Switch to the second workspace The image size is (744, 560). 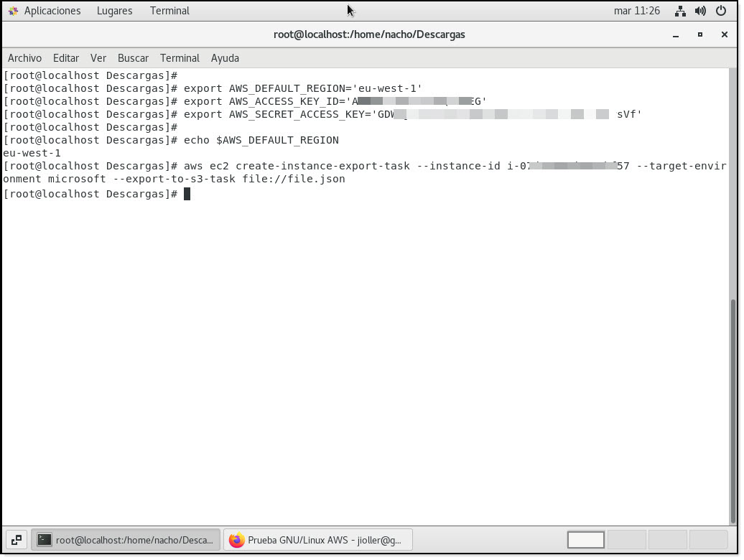point(627,540)
